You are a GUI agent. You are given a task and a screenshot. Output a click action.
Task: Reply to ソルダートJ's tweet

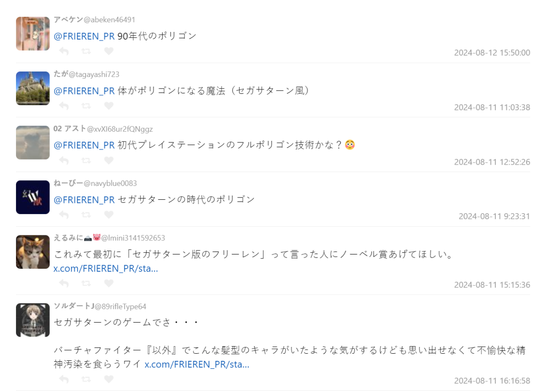point(64,379)
